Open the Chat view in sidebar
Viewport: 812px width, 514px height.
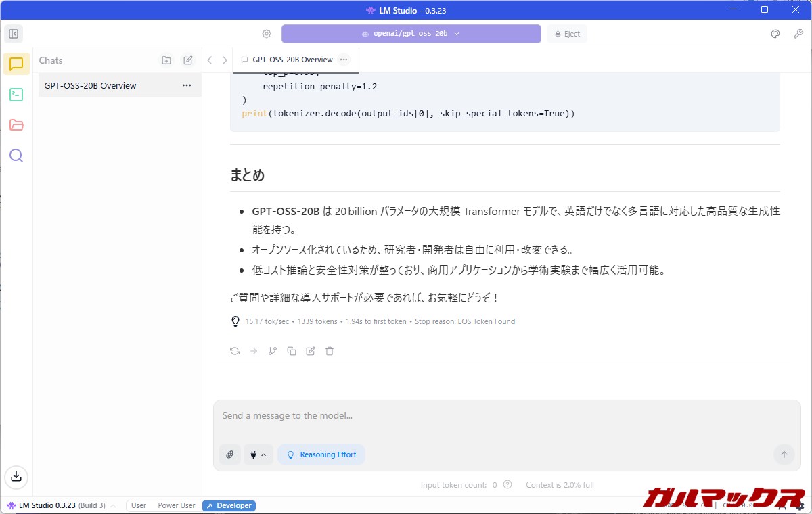[x=16, y=64]
